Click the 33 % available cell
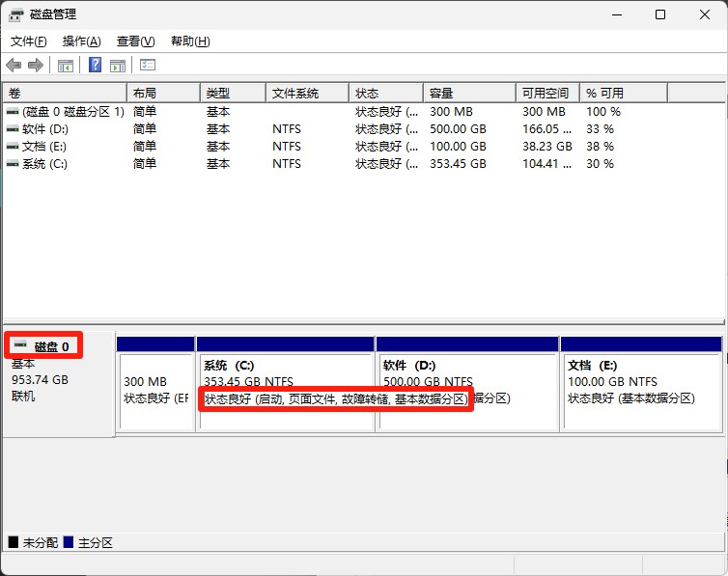Viewport: 728px width, 576px height. click(x=600, y=129)
